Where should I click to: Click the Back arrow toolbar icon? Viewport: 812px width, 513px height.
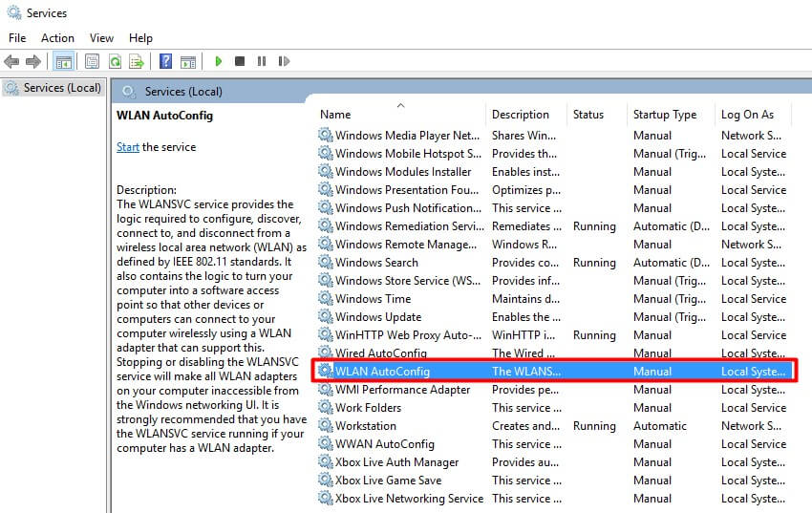pos(11,61)
